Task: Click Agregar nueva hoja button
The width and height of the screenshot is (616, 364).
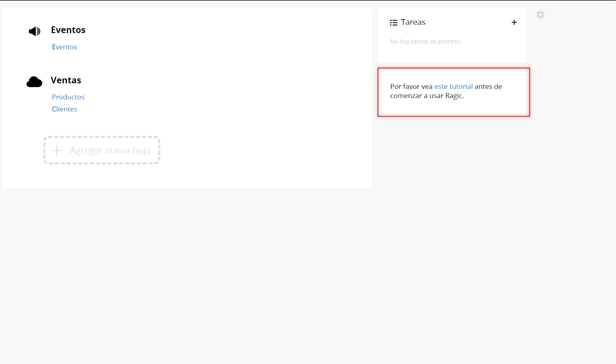Action: (102, 150)
